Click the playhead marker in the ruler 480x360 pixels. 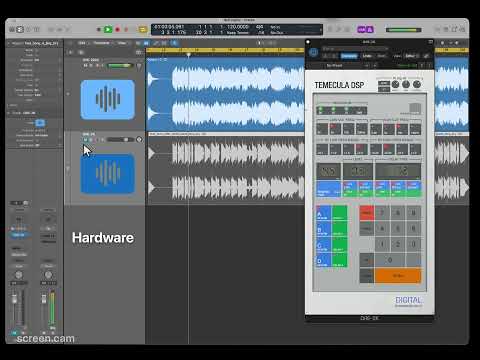point(189,54)
